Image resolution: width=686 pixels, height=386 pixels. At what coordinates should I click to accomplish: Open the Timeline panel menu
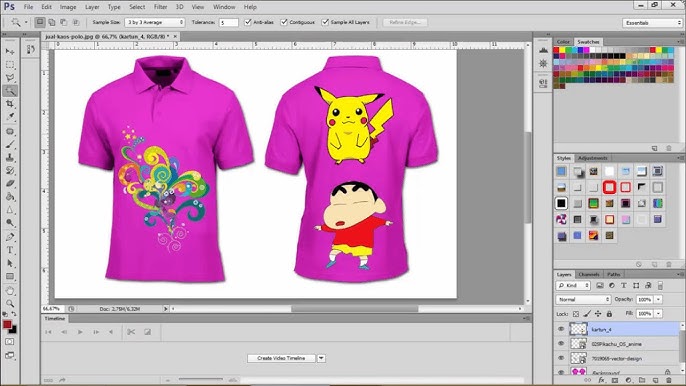click(x=525, y=318)
